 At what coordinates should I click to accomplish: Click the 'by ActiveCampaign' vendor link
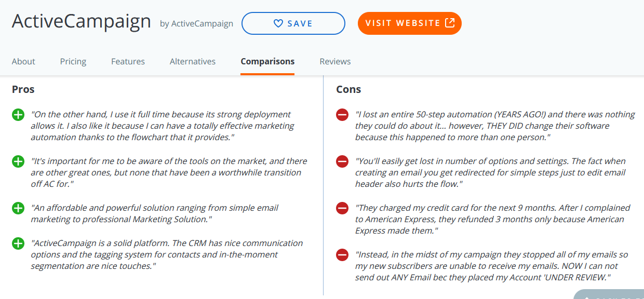click(x=197, y=23)
